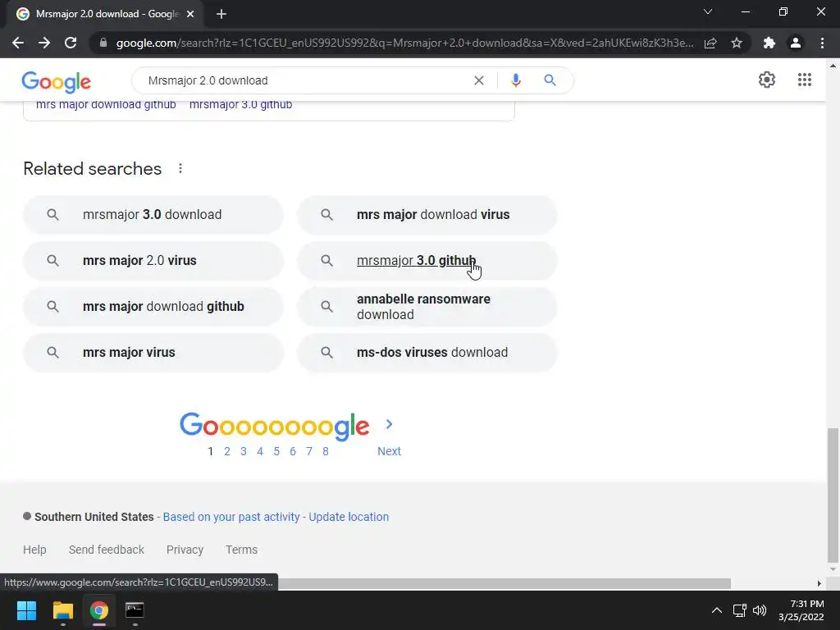Viewport: 840px width, 630px height.
Task: Search related 'mrs major 2.0 virus'
Action: pyautogui.click(x=153, y=261)
